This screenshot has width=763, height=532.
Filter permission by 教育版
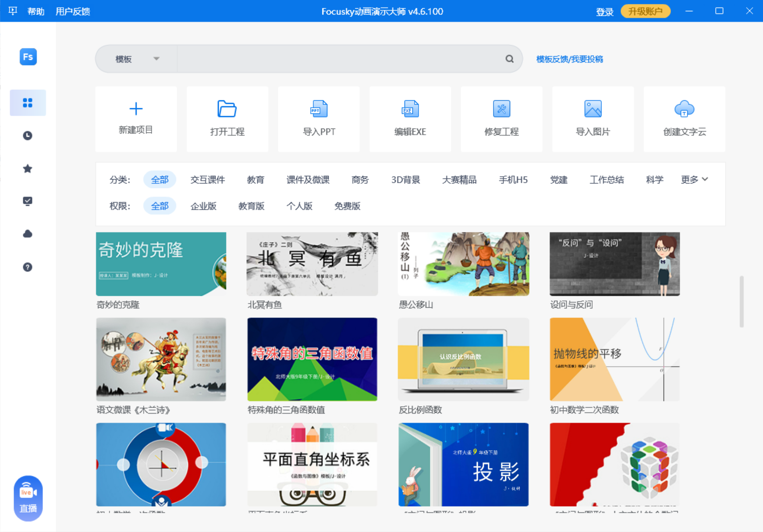pos(251,206)
